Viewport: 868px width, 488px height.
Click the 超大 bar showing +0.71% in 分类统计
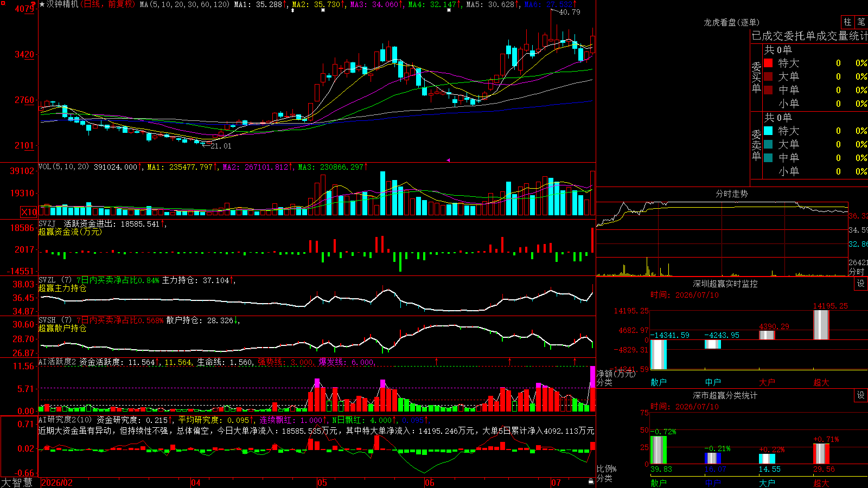(821, 454)
